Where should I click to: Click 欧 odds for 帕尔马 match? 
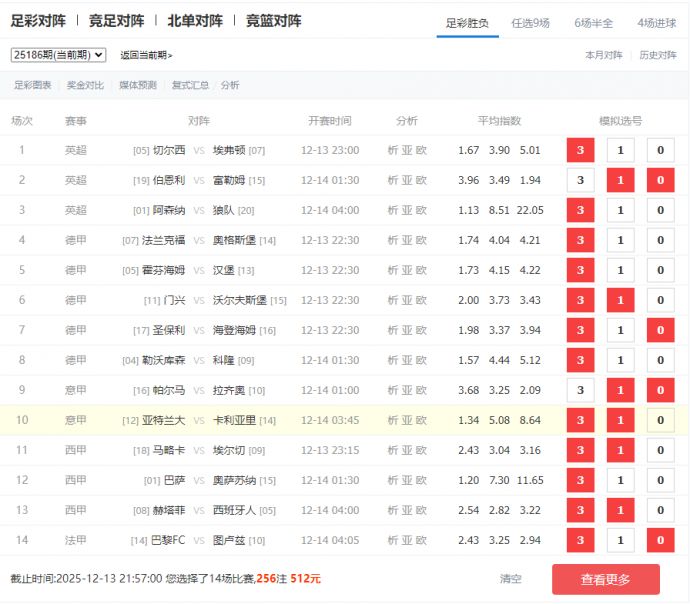pos(421,390)
